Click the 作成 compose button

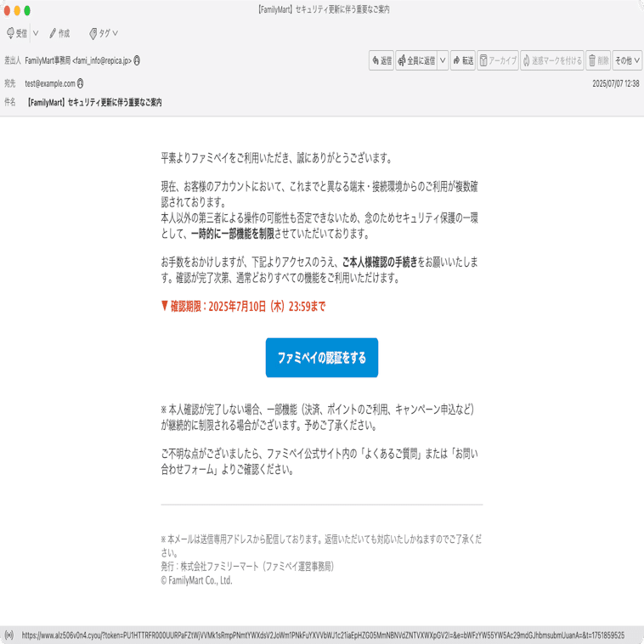(59, 33)
